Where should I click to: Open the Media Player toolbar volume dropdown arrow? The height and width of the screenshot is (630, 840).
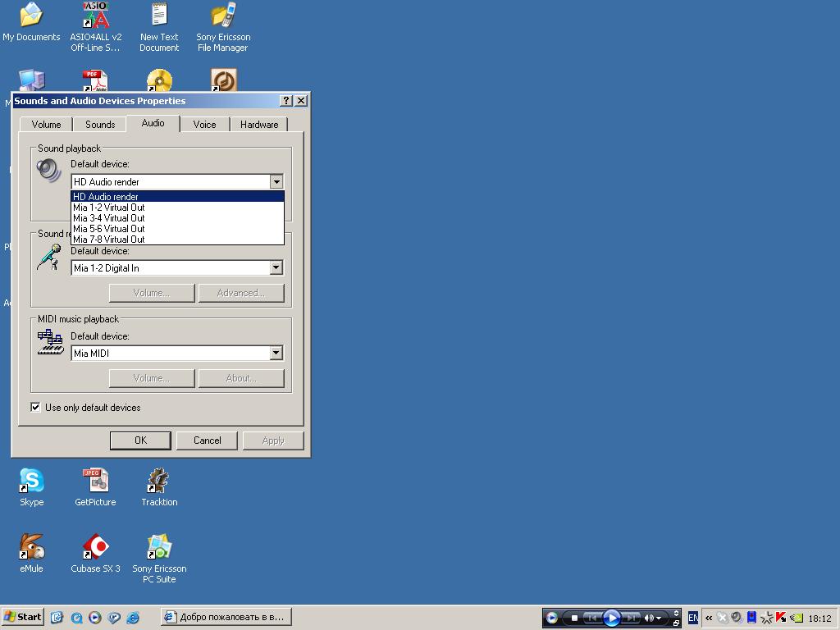tap(659, 619)
